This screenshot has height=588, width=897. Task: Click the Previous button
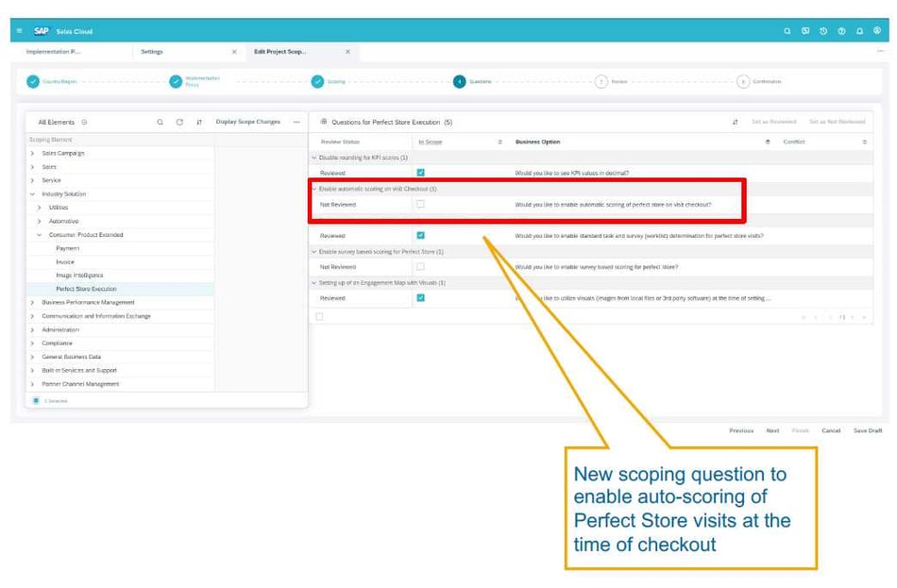pos(741,430)
